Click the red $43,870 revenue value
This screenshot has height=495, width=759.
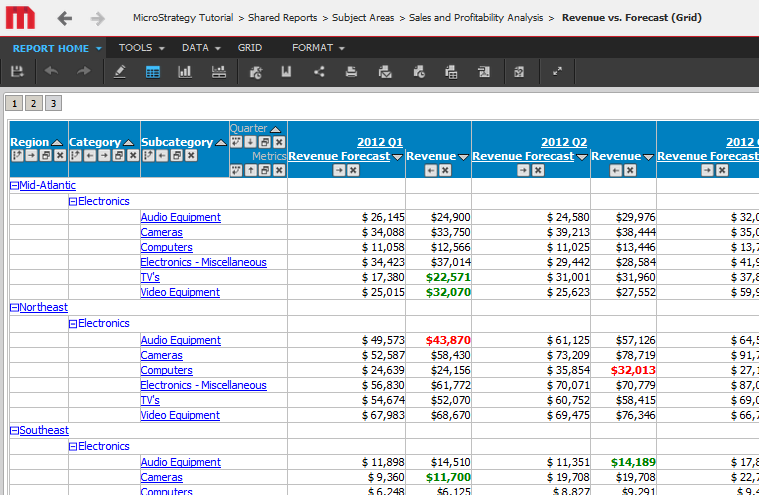point(448,341)
